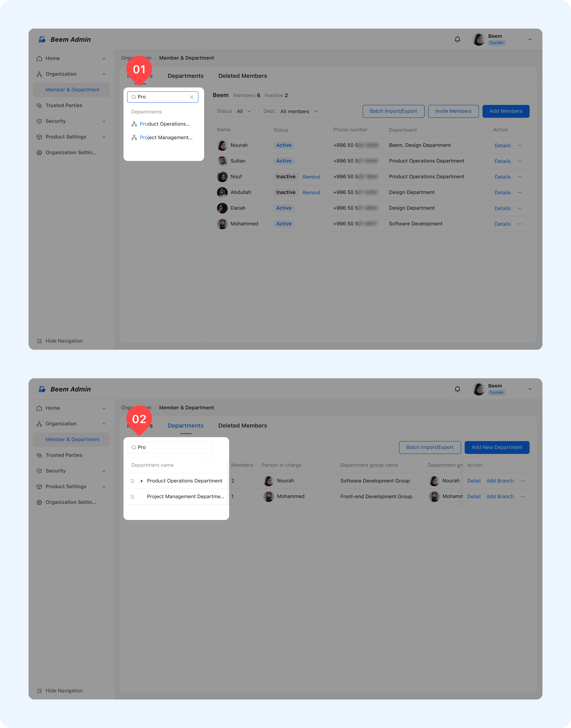Screen dimensions: 571x728
Task: Clear the Pro search with the X icon
Action: (192, 97)
